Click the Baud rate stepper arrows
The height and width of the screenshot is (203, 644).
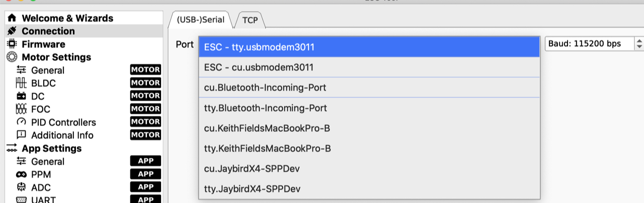point(639,44)
